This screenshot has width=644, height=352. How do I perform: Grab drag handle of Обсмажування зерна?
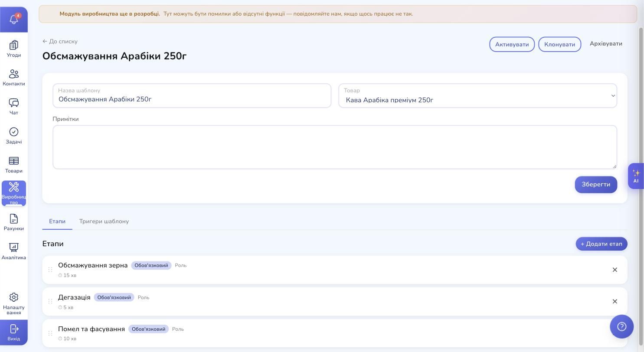(x=50, y=270)
